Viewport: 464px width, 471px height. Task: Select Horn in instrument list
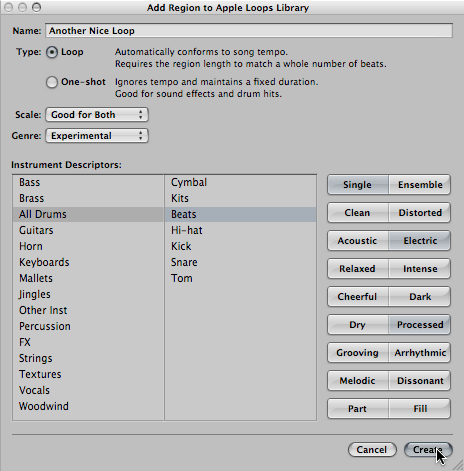88,246
